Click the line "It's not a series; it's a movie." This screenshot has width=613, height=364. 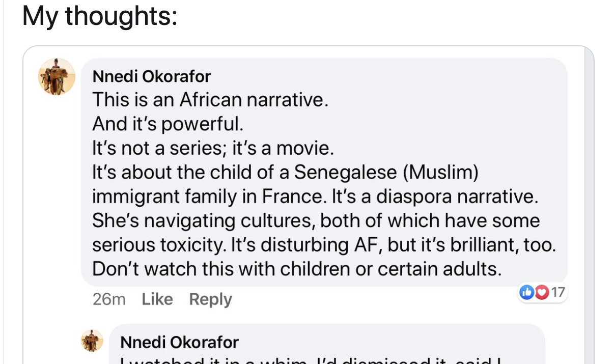pyautogui.click(x=213, y=148)
